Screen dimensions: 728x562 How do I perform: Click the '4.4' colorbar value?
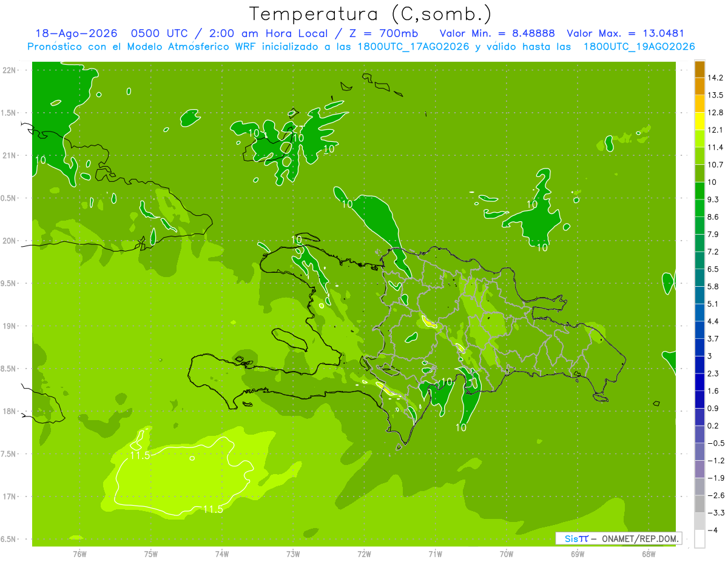(713, 321)
